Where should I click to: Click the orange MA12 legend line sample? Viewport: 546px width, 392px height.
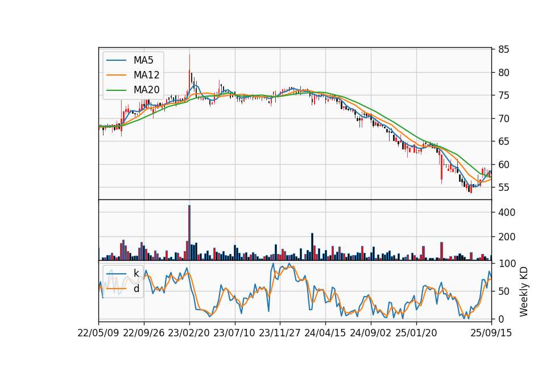(116, 75)
